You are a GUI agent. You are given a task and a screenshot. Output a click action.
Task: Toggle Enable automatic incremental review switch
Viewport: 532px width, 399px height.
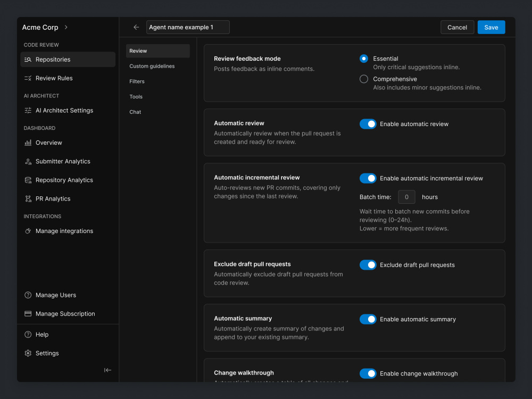pos(368,178)
